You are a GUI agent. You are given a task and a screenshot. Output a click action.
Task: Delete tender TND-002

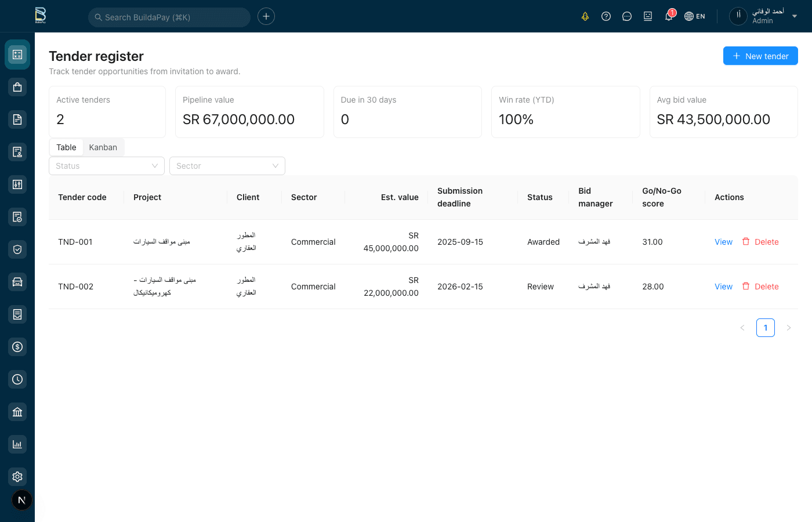[x=760, y=287]
